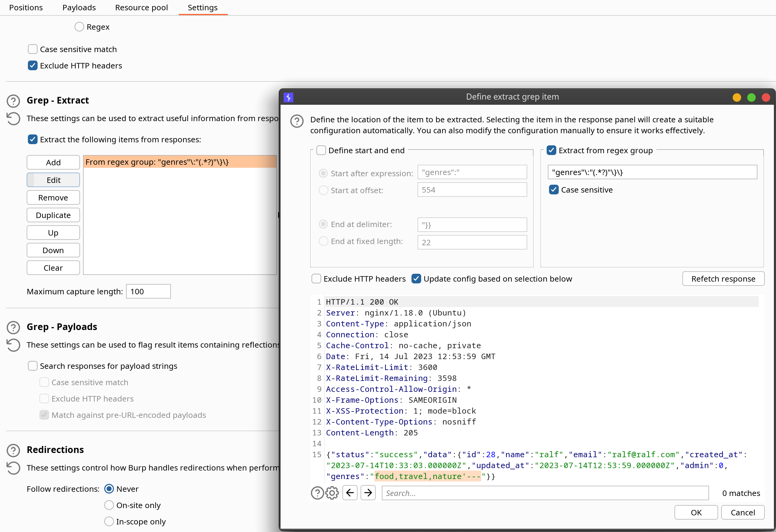Click Maximum capture length field
The image size is (776, 532).
148,292
